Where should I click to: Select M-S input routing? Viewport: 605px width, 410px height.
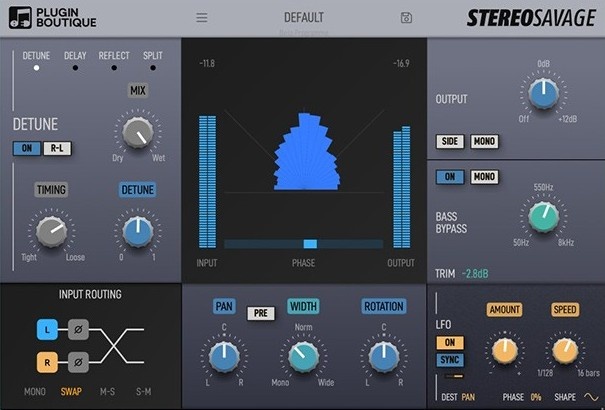(108, 392)
